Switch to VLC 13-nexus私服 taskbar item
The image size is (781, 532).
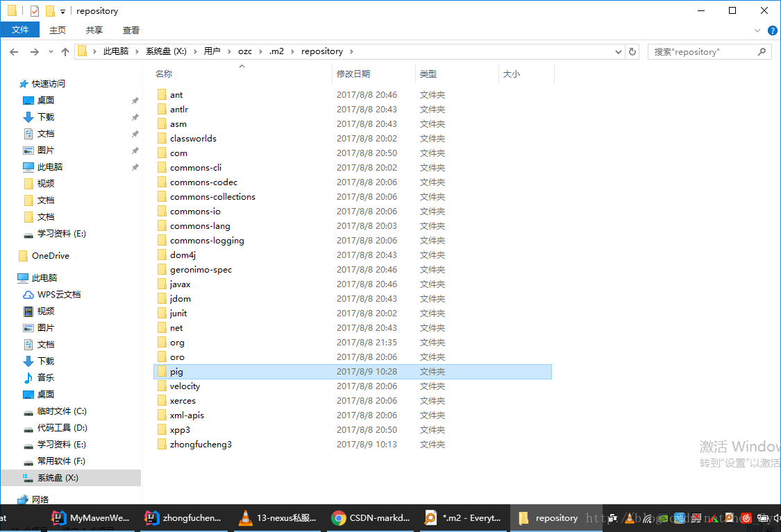click(278, 518)
